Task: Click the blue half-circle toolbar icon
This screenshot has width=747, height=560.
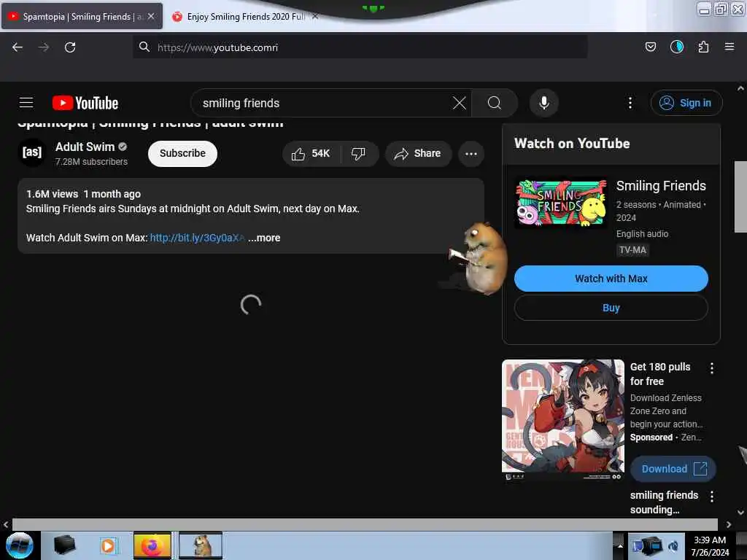Action: (676, 47)
